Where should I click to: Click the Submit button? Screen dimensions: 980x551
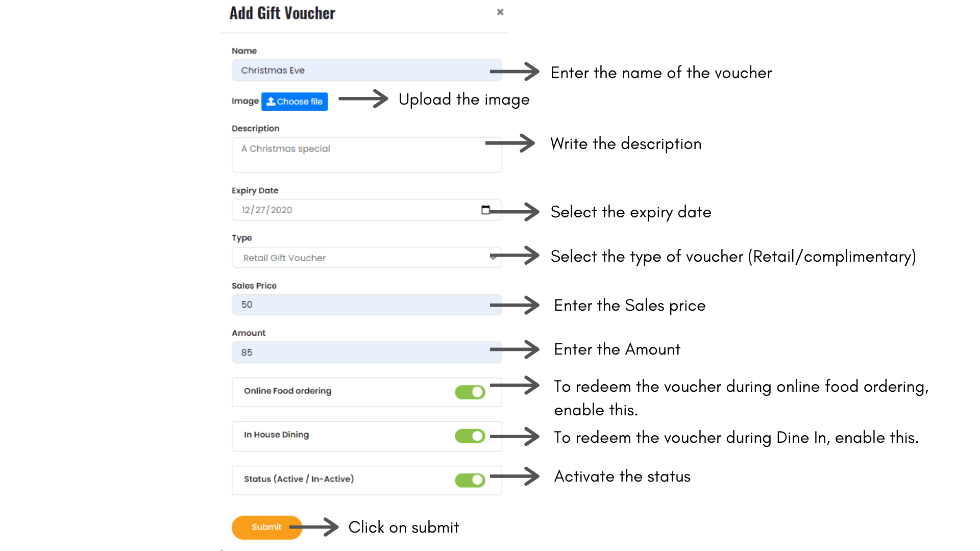(266, 527)
